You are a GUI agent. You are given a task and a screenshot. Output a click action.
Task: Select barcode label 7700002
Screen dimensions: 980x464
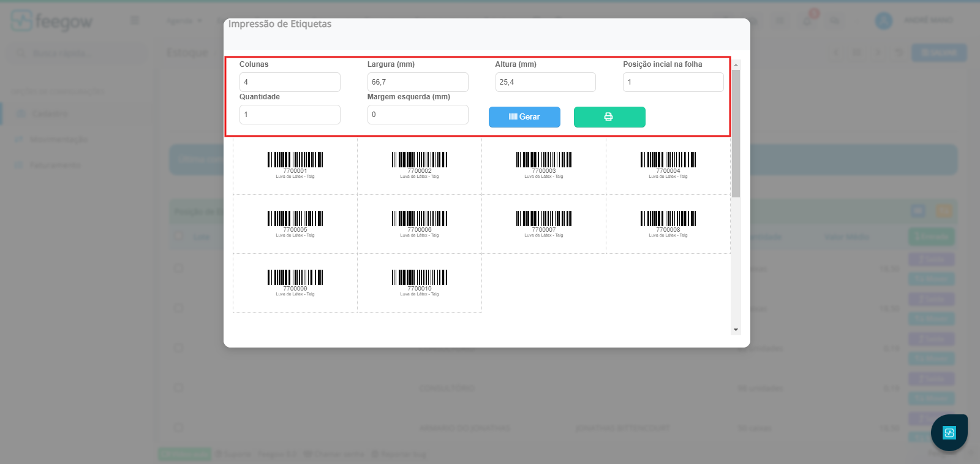(x=420, y=165)
